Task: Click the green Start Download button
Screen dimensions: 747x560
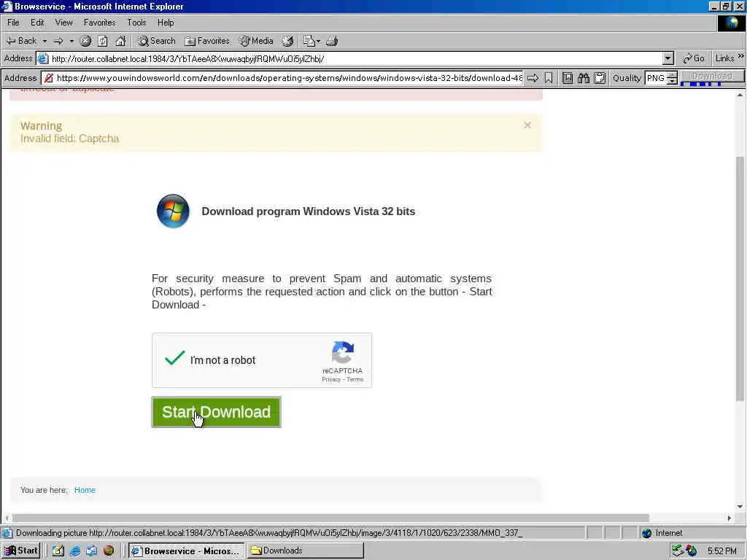Action: [x=216, y=412]
